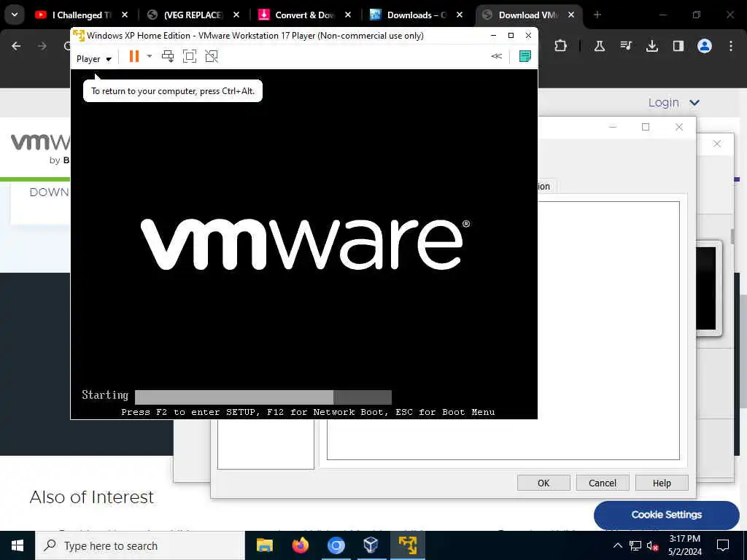Viewport: 747px width, 560px height.
Task: Open Chrome profile avatar
Action: pos(705,46)
